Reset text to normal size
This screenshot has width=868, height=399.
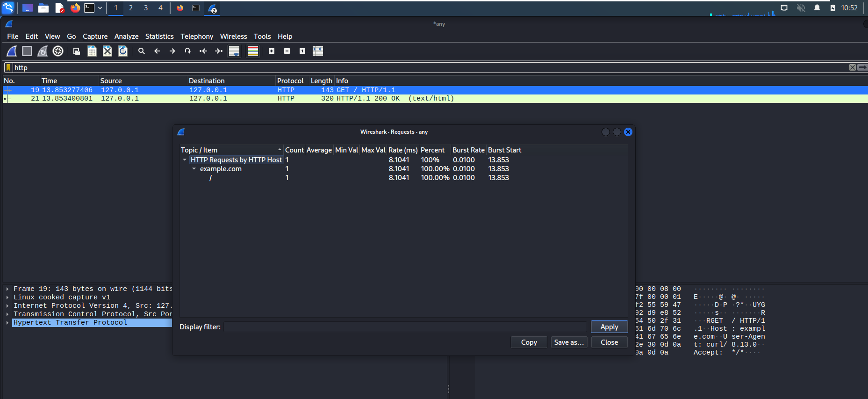[302, 51]
